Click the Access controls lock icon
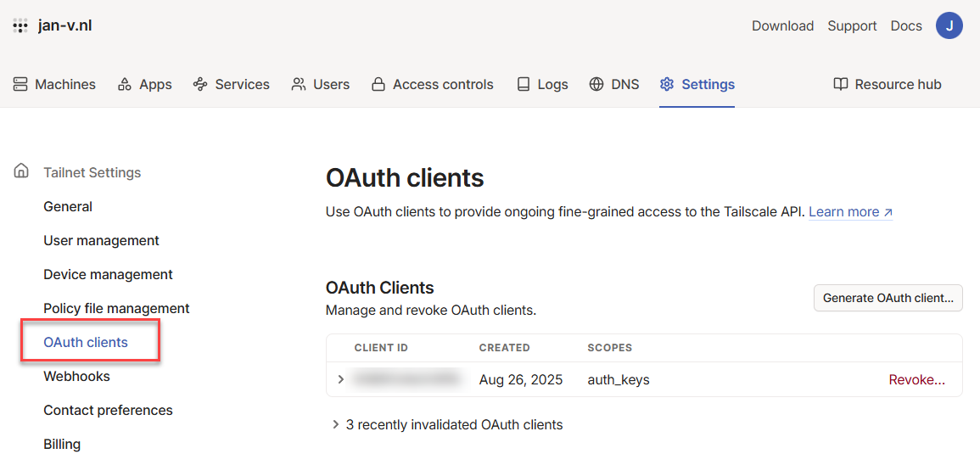Image resolution: width=980 pixels, height=465 pixels. click(378, 84)
